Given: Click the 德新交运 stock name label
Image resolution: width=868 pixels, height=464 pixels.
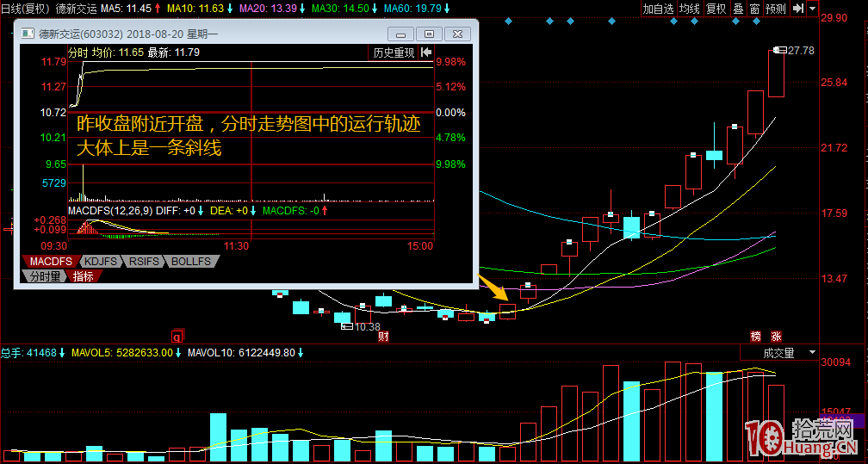Looking at the screenshot, I should coord(76,9).
